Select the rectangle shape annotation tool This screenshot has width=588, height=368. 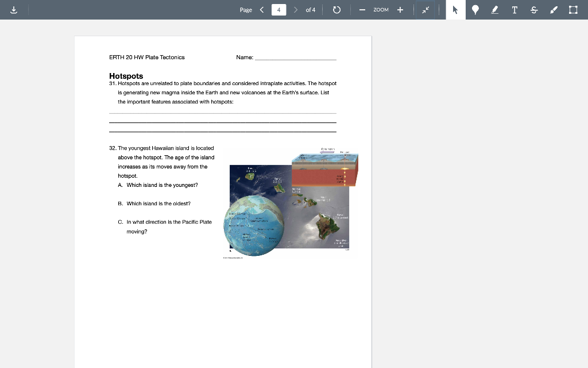(572, 9)
